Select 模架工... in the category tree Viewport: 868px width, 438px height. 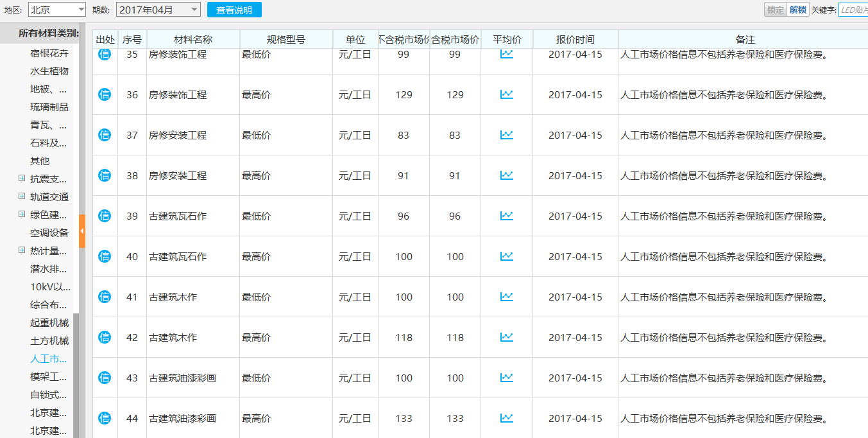pyautogui.click(x=49, y=376)
